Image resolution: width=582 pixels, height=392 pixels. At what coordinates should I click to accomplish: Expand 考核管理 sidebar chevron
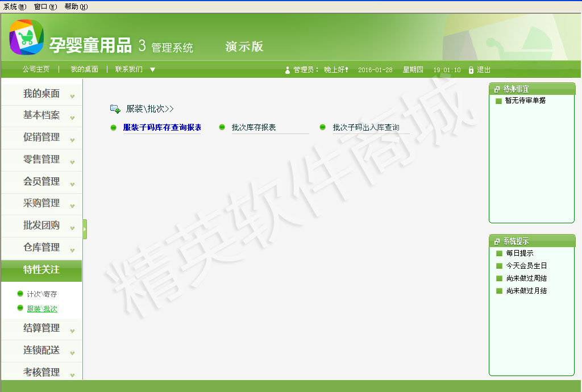click(72, 376)
